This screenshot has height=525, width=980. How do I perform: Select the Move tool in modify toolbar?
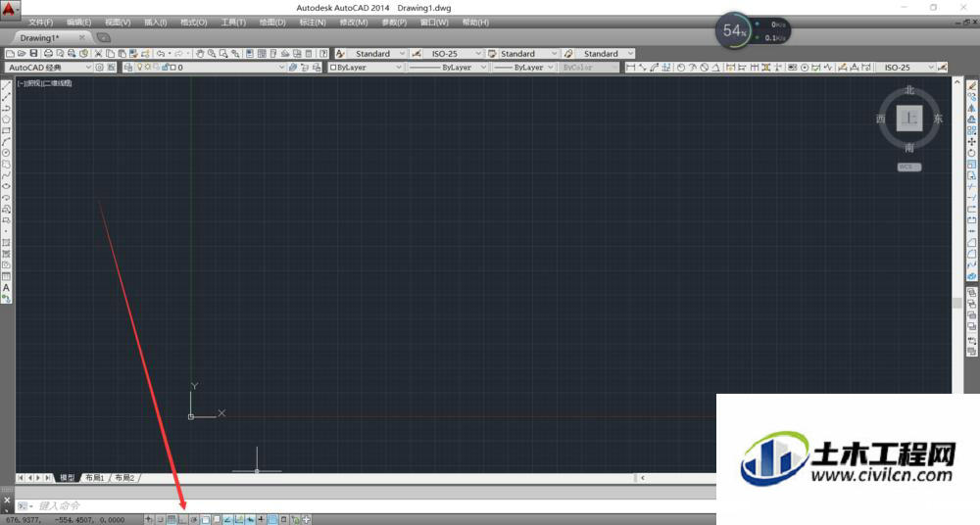(x=971, y=141)
